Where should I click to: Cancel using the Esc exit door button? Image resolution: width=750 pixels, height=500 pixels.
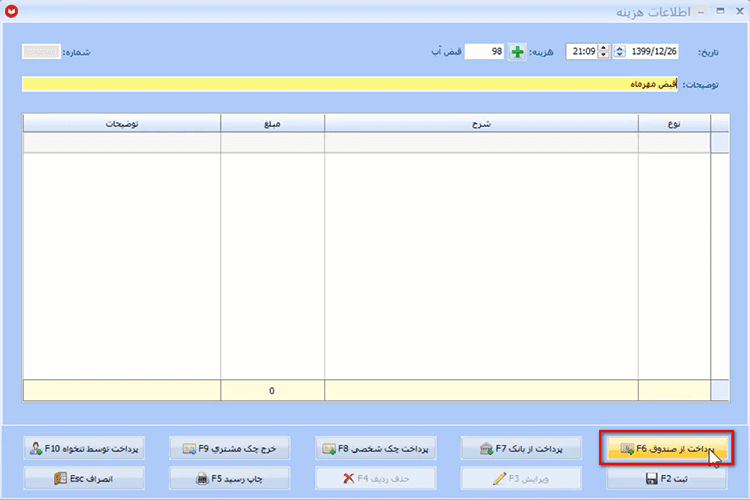coord(84,478)
